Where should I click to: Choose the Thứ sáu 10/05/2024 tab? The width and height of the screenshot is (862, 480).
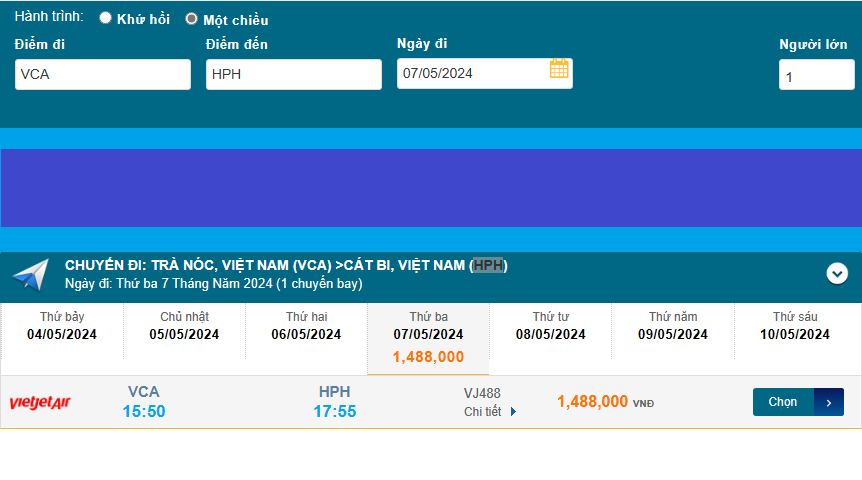(x=795, y=326)
